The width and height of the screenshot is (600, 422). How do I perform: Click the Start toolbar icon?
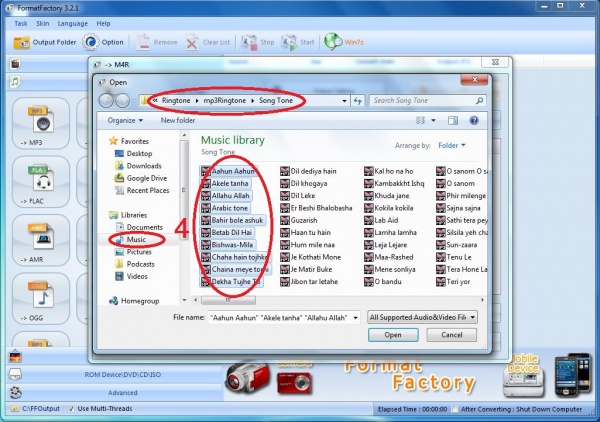coord(289,42)
